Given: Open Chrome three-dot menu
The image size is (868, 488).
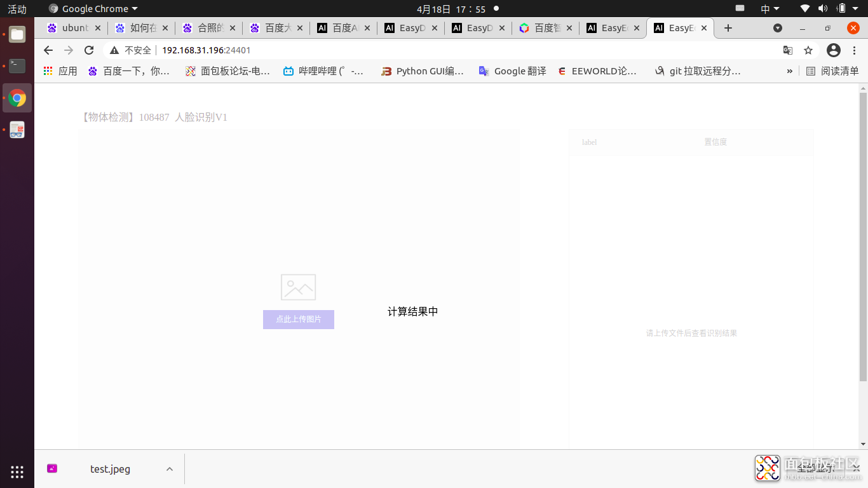Looking at the screenshot, I should coord(854,50).
